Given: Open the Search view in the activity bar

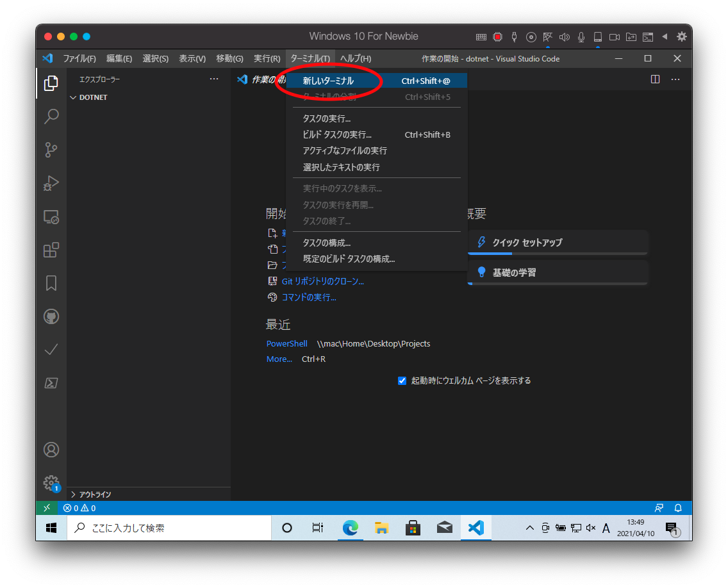Looking at the screenshot, I should click(51, 116).
